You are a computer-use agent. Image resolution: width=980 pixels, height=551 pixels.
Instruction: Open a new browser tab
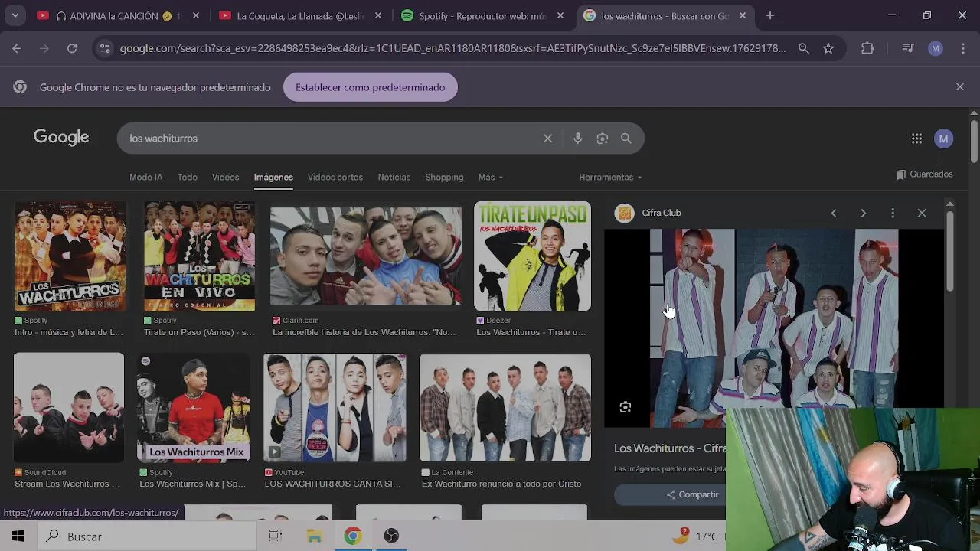pos(770,15)
